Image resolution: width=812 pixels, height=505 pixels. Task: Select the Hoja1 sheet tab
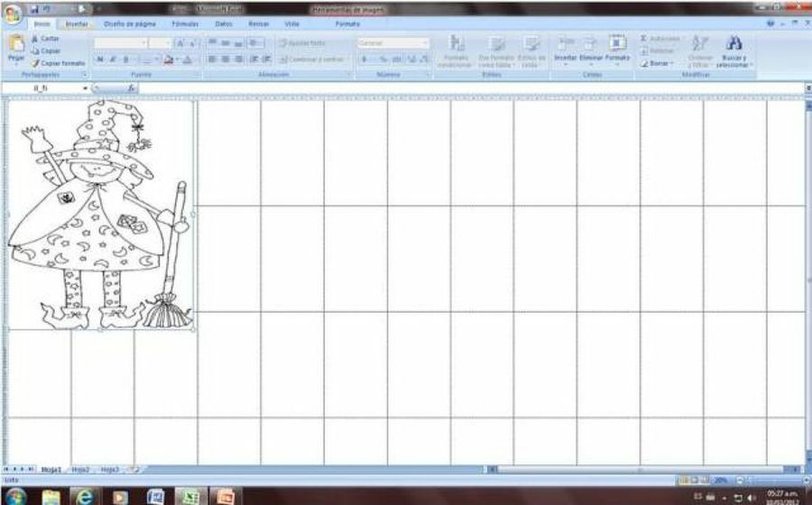[x=51, y=470]
